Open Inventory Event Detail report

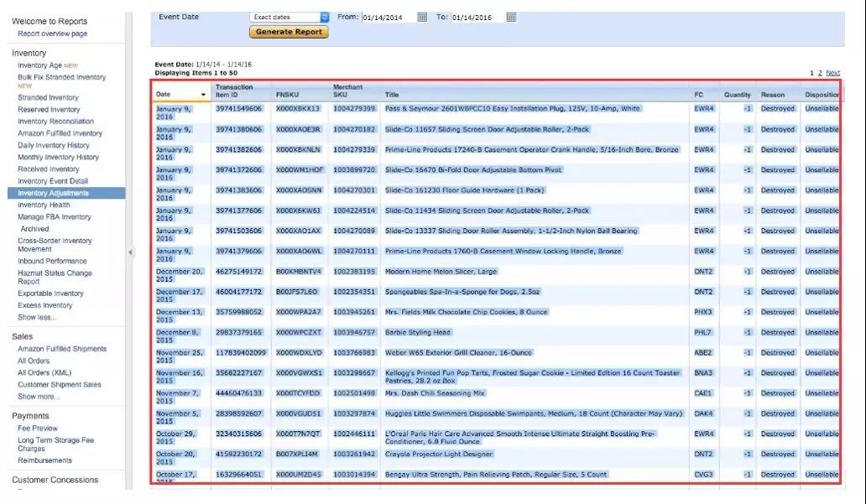53,181
